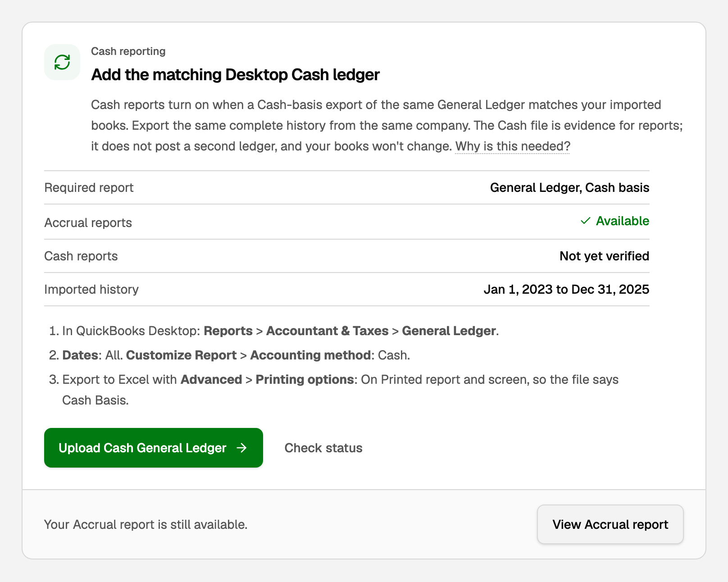Click the 'Accrual reports' row label
The image size is (728, 582).
point(88,223)
